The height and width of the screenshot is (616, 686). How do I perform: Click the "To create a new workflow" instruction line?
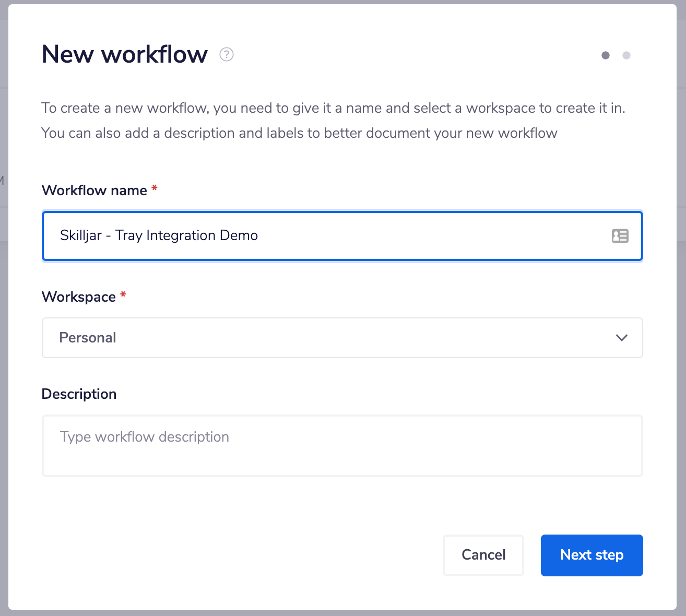pos(333,108)
